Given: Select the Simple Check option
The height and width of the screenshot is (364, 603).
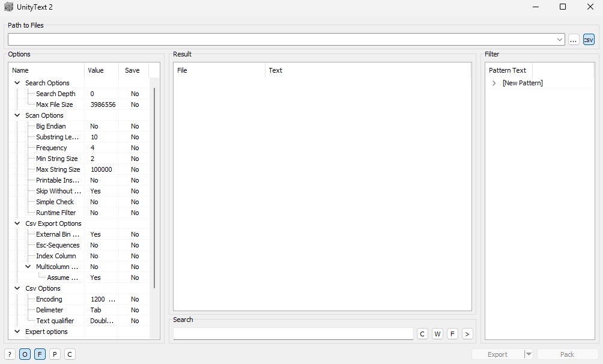Looking at the screenshot, I should 55,202.
